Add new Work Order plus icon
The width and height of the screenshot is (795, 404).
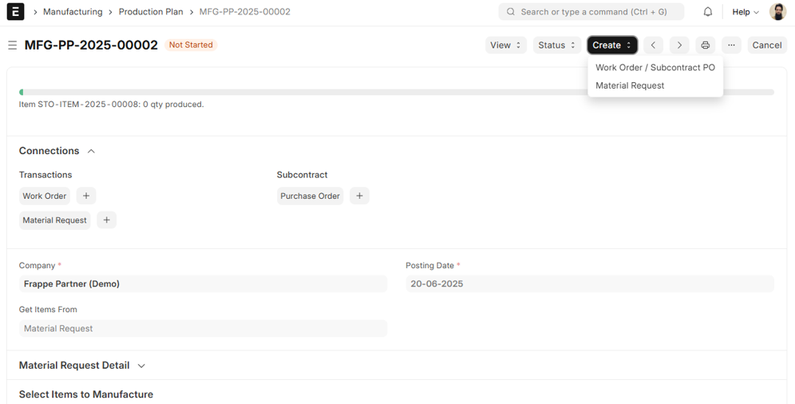tap(85, 196)
